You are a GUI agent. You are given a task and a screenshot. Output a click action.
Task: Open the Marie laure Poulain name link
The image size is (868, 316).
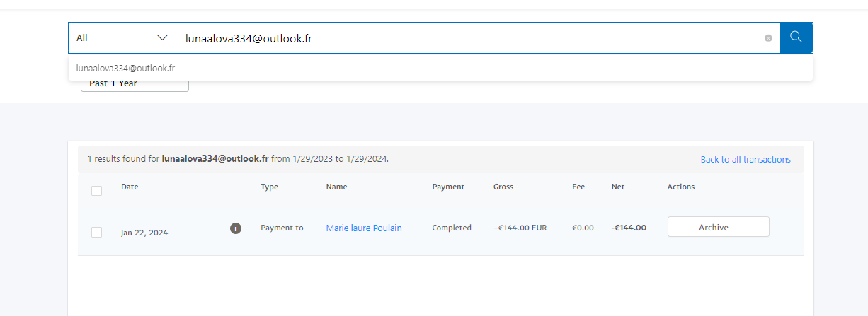pos(364,228)
